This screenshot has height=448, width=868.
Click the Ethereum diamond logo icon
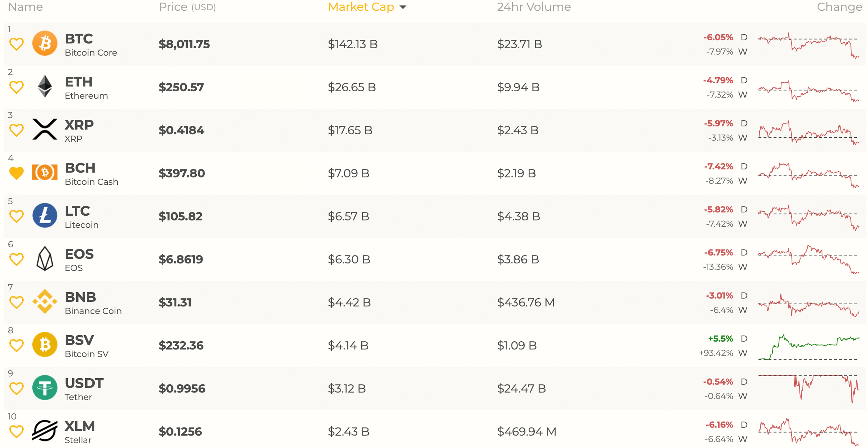click(45, 86)
